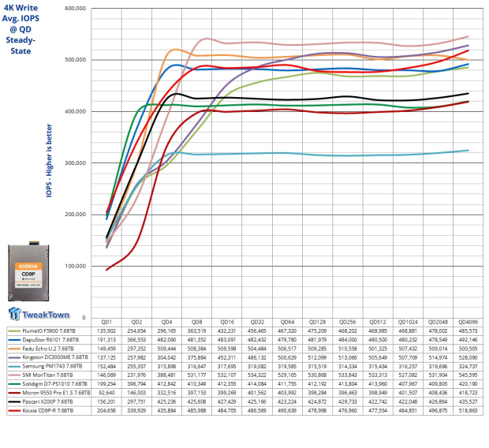Click the QD2 column header
Image resolution: width=489 pixels, height=448 pixels.
tap(136, 323)
